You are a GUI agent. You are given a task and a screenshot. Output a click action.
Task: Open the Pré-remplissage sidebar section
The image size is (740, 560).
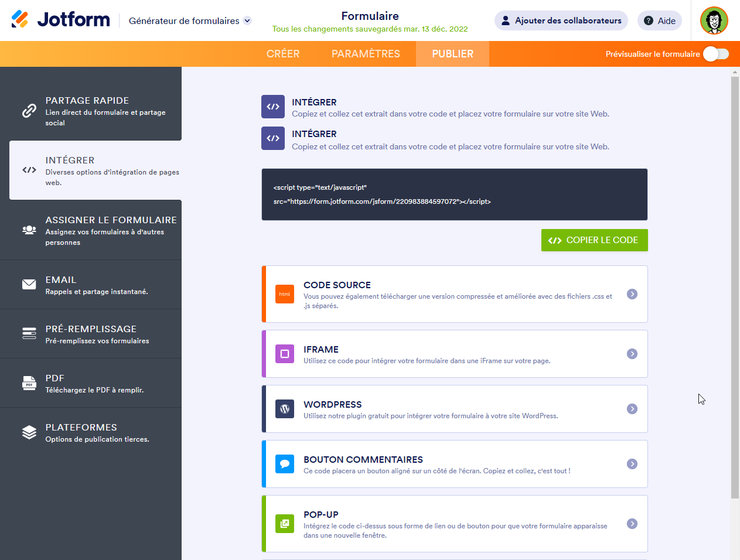(x=91, y=333)
